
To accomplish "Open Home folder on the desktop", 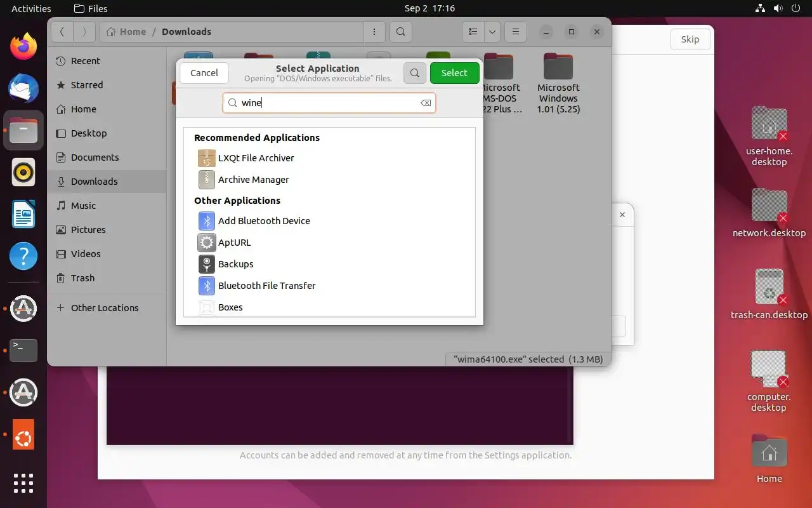I will click(x=769, y=459).
